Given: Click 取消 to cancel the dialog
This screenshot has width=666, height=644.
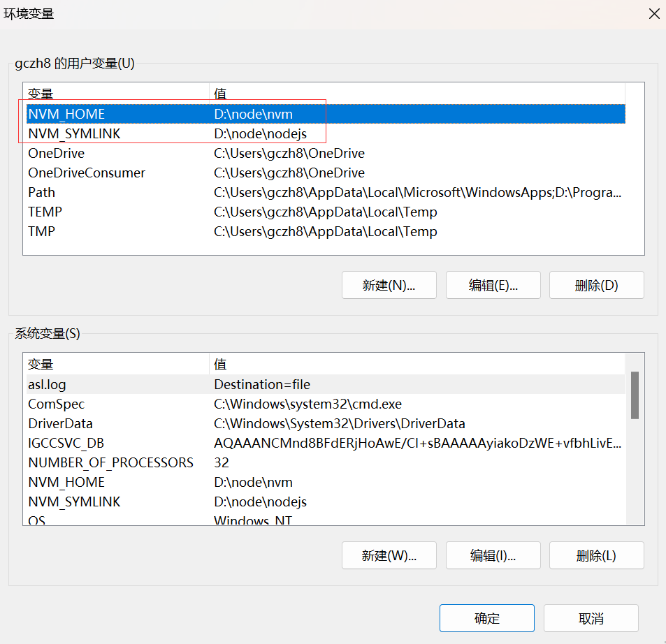Looking at the screenshot, I should click(x=591, y=618).
